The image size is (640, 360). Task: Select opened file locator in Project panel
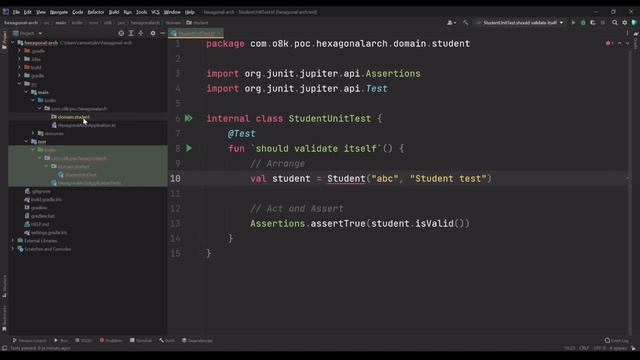[121, 33]
